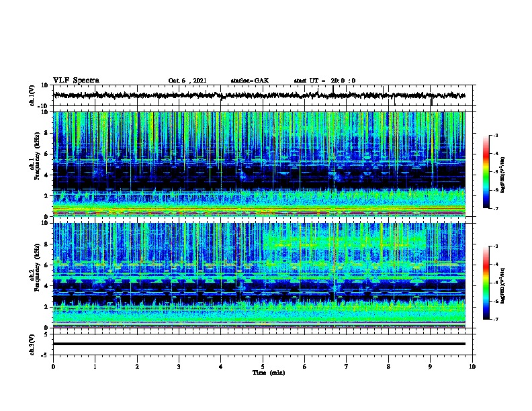Click the ch.1 waveform trace panel
532x411 pixels.
point(263,95)
